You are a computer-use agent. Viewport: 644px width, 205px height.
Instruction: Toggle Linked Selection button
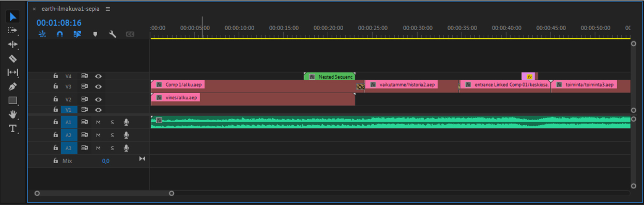click(x=78, y=34)
